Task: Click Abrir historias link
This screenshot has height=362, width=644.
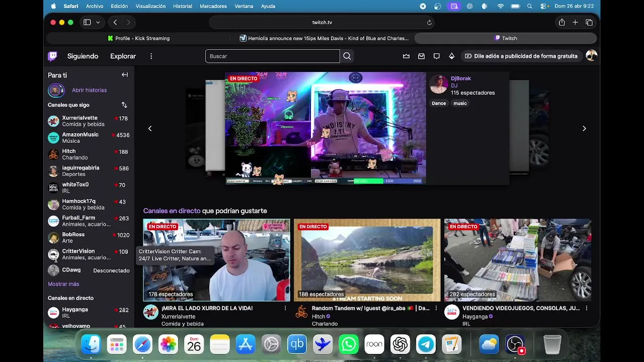Action: pyautogui.click(x=89, y=90)
